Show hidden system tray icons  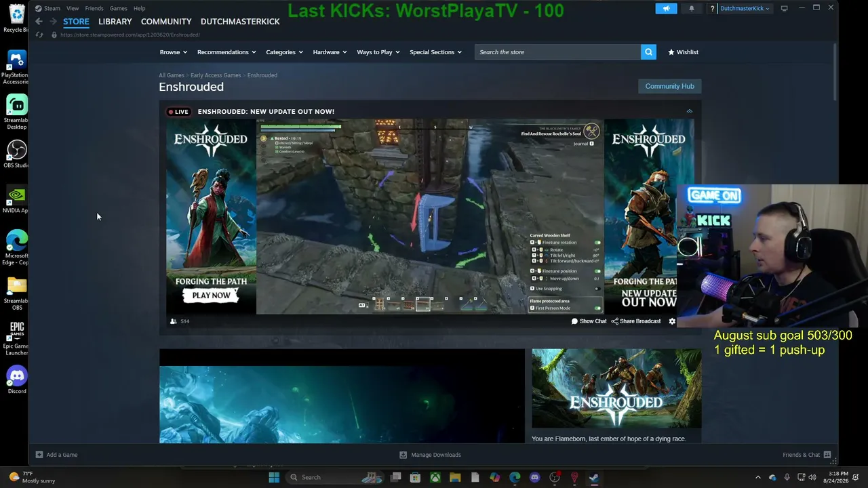point(758,477)
